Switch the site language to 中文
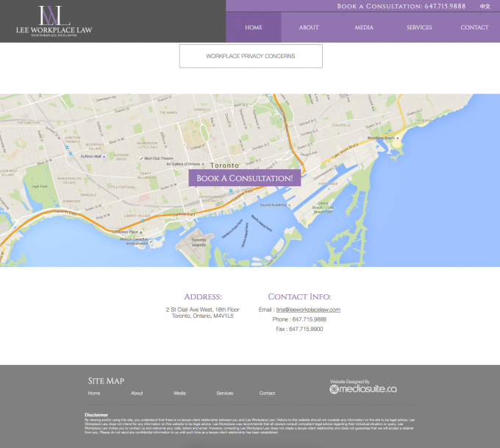 coord(485,6)
